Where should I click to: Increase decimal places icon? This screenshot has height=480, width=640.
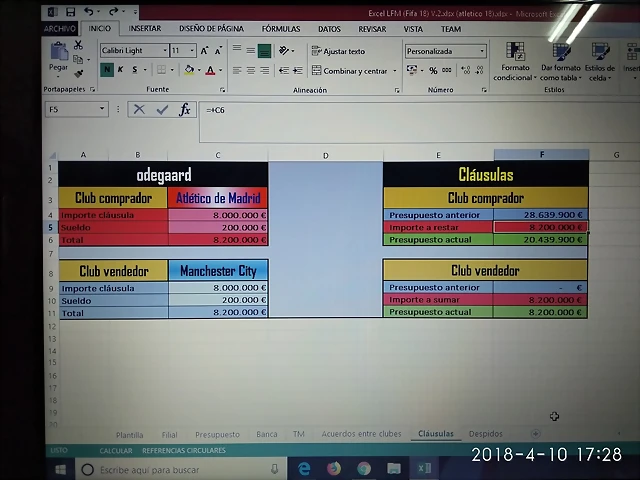(466, 70)
